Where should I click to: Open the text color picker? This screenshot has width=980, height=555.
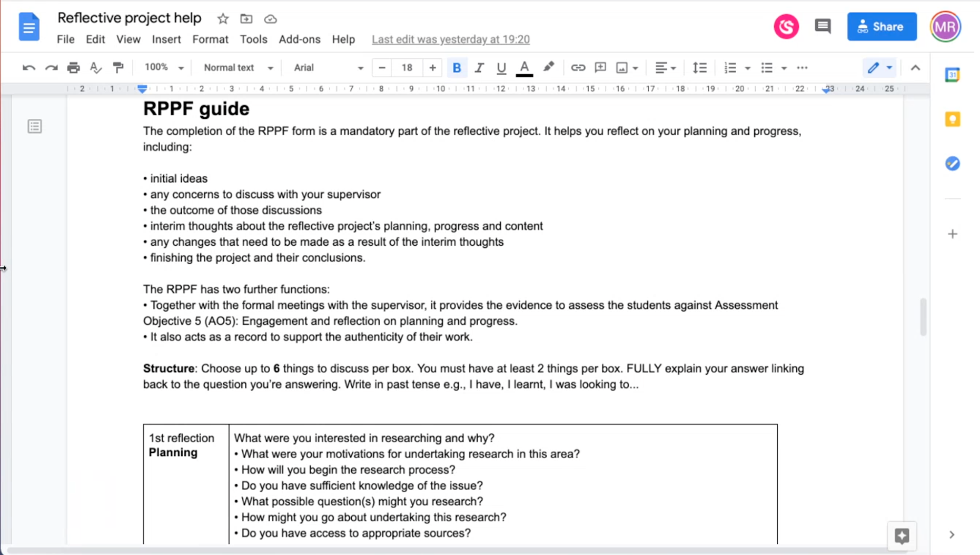524,68
